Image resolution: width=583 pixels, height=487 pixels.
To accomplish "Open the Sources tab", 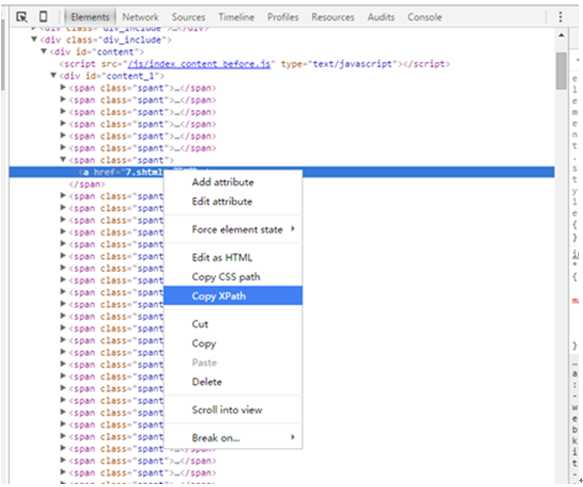I will click(x=189, y=17).
